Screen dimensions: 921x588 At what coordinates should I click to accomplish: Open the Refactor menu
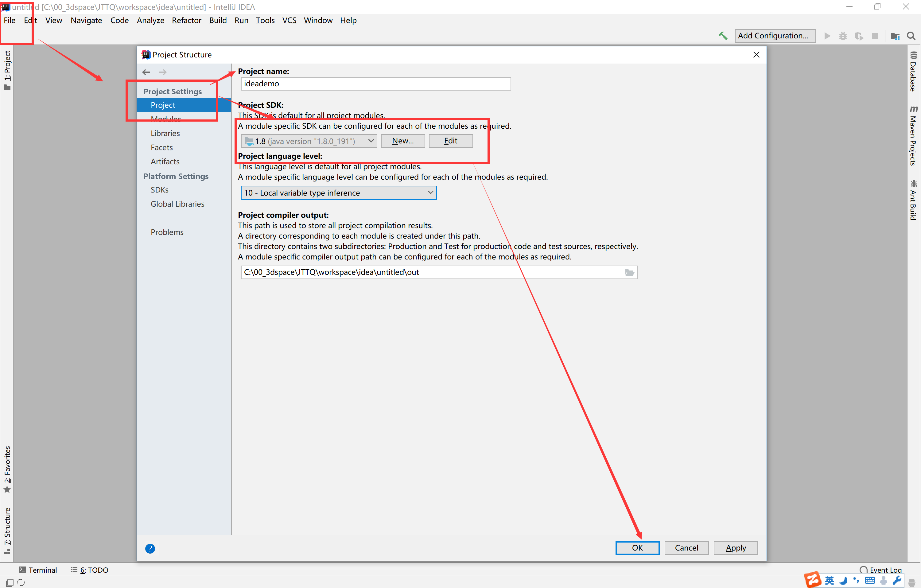[x=186, y=20]
